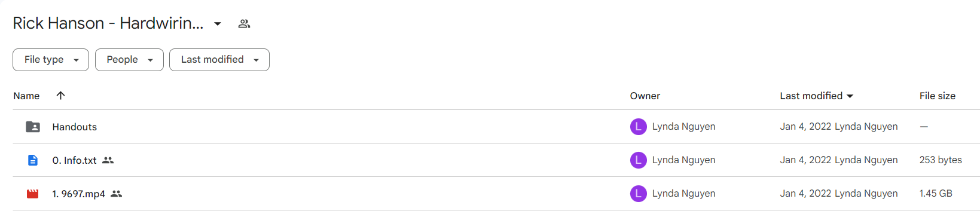Expand the File type filter
Viewport: 980px width, 217px height.
tap(51, 60)
